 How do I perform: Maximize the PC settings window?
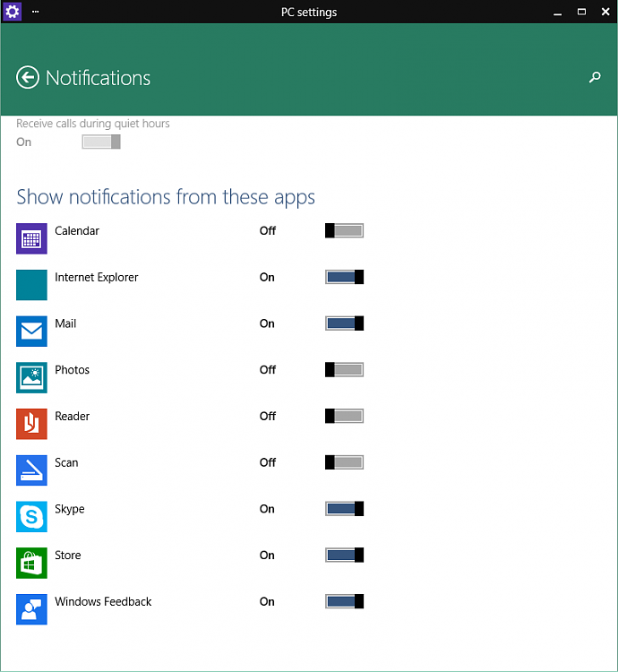(x=581, y=12)
